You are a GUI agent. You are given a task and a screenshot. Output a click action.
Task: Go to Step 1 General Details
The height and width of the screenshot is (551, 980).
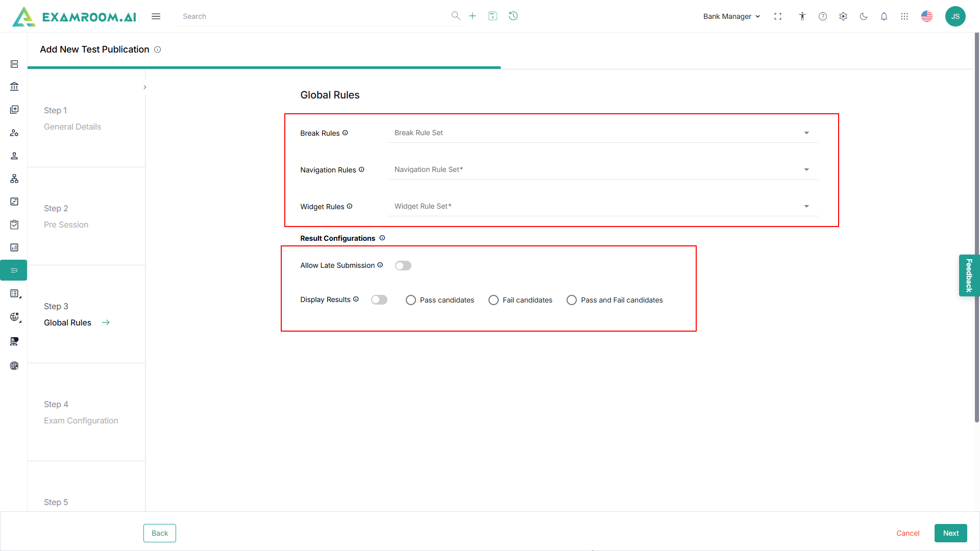(72, 127)
